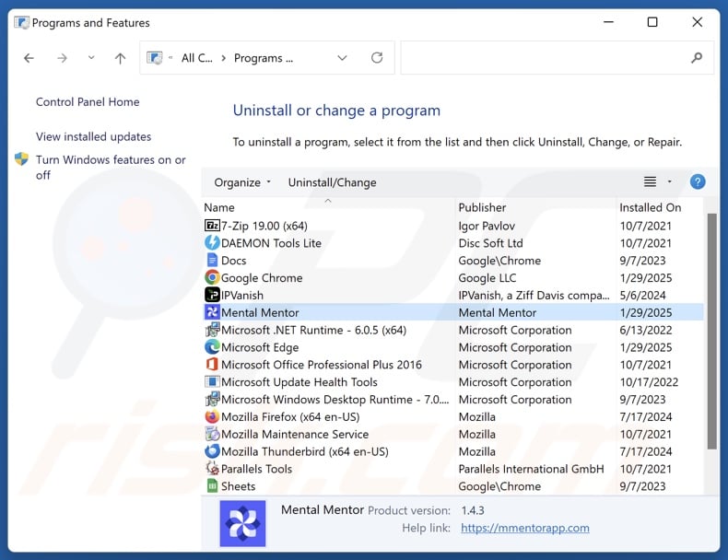The image size is (728, 560).
Task: Click the Google Chrome icon in list
Action: pyautogui.click(x=212, y=278)
